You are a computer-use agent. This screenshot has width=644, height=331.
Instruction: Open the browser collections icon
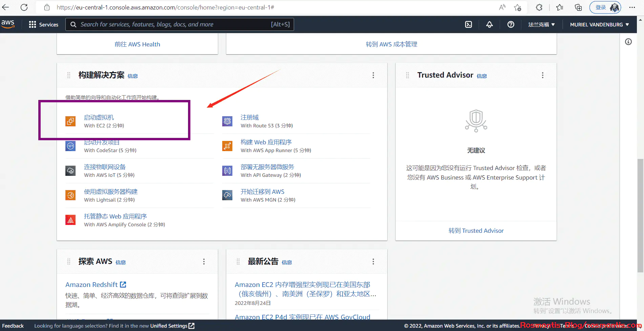pyautogui.click(x=578, y=7)
